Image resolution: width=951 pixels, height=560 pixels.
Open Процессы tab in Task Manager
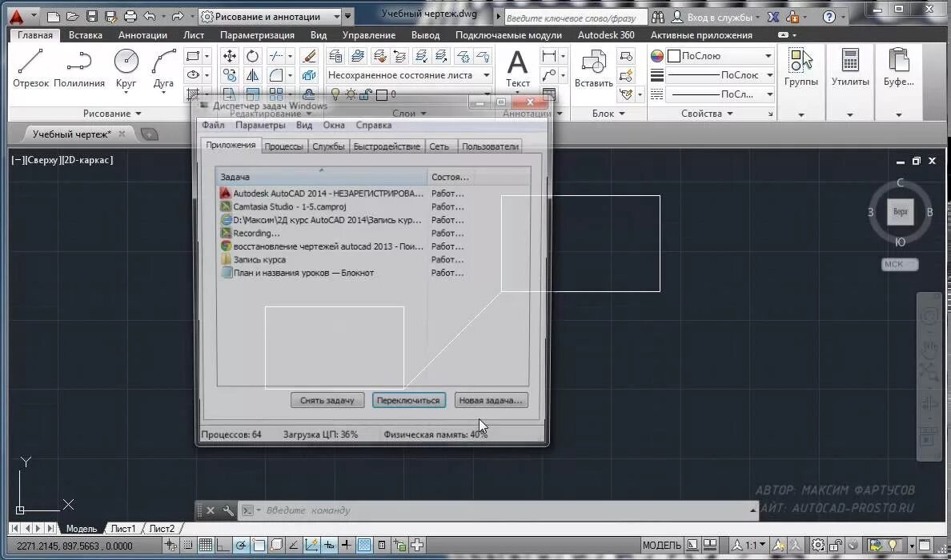tap(284, 146)
